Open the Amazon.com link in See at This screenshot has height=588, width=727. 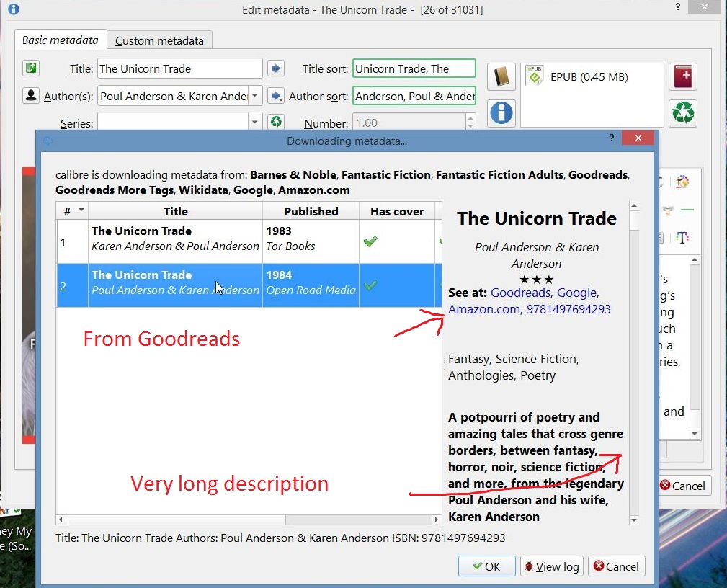[x=484, y=309]
